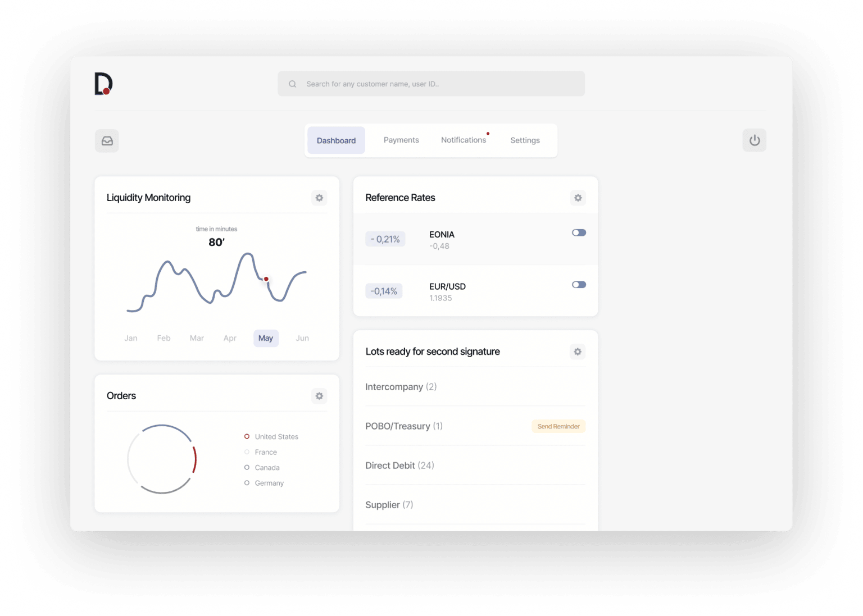The width and height of the screenshot is (863, 616).
Task: Toggle the EUR/USD rate switch
Action: pyautogui.click(x=578, y=285)
